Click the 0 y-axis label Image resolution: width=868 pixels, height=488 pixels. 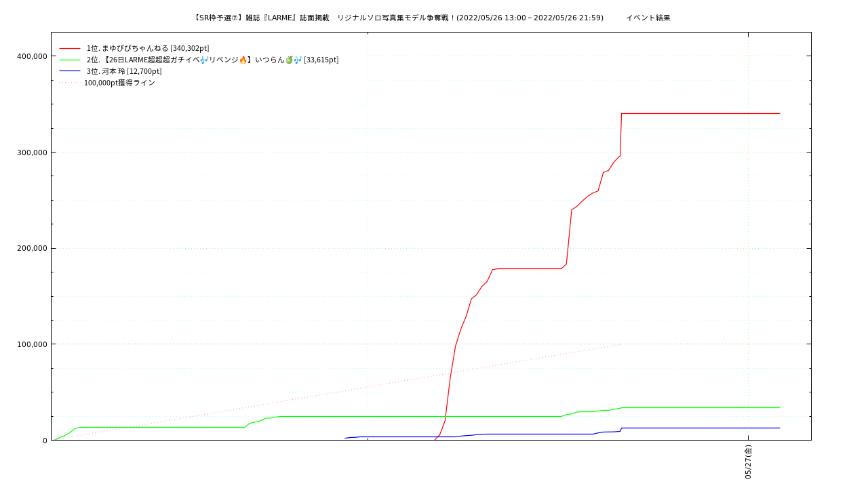point(45,441)
